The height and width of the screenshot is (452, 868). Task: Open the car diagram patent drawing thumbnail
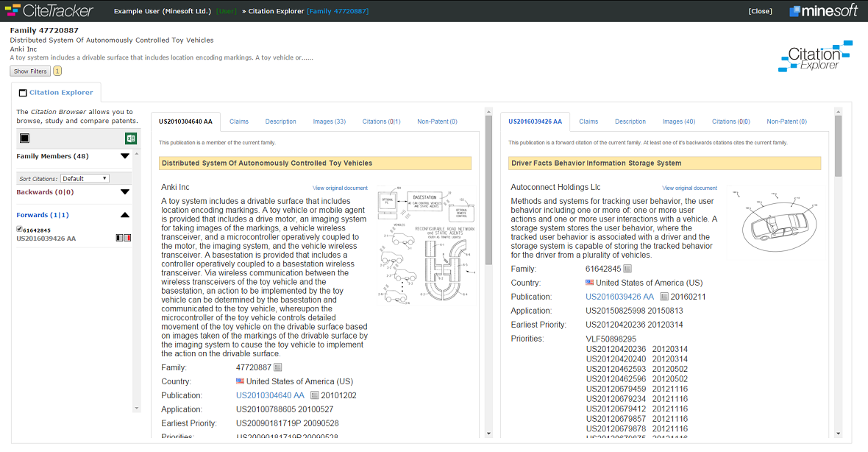click(778, 222)
